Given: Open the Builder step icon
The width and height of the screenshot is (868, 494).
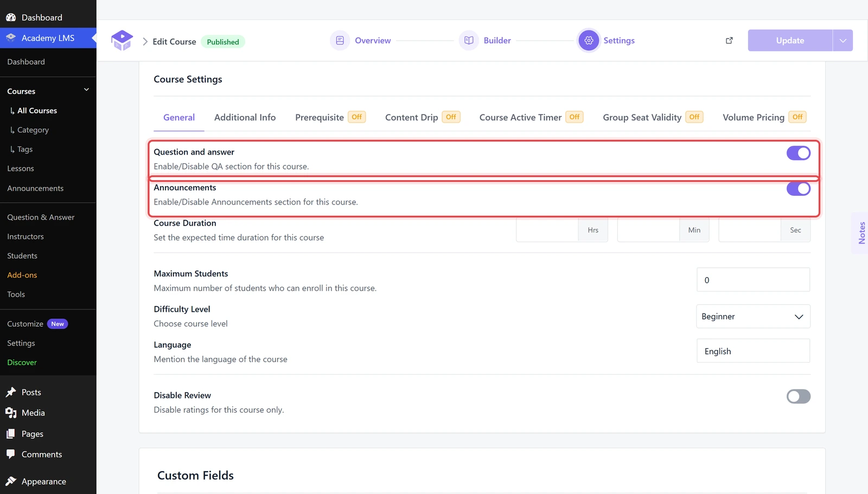Looking at the screenshot, I should pos(469,41).
